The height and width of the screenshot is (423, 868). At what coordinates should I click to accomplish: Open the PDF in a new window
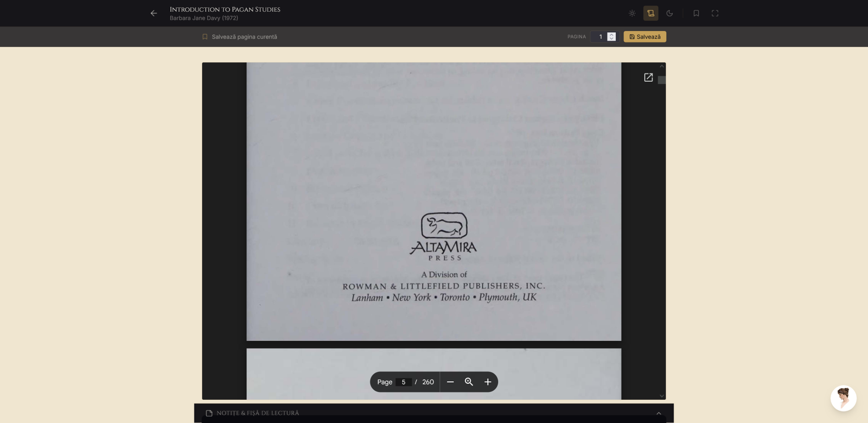click(x=648, y=78)
